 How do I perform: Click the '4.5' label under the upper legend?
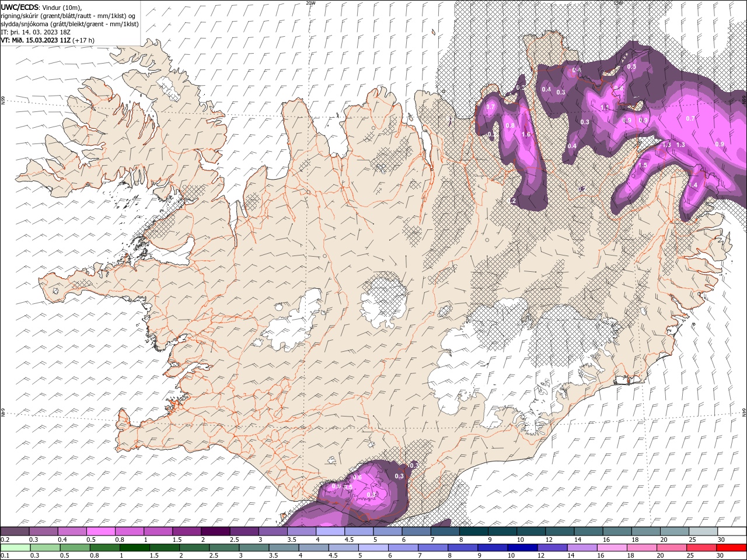(349, 540)
